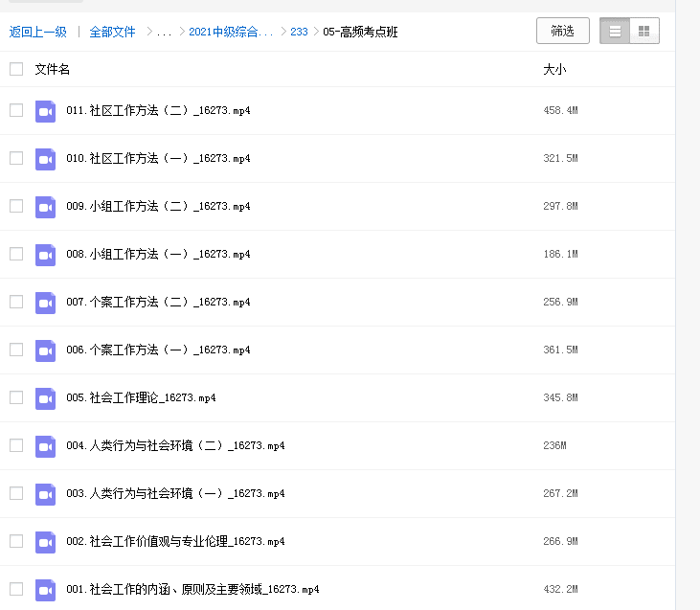
Task: Select checkbox for 001.社会工作的内涵
Action: click(16, 589)
